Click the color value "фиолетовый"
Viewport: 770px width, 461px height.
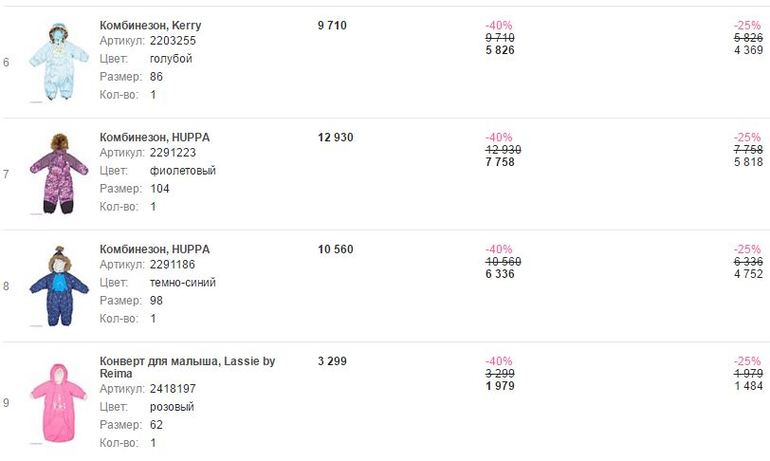click(x=183, y=171)
